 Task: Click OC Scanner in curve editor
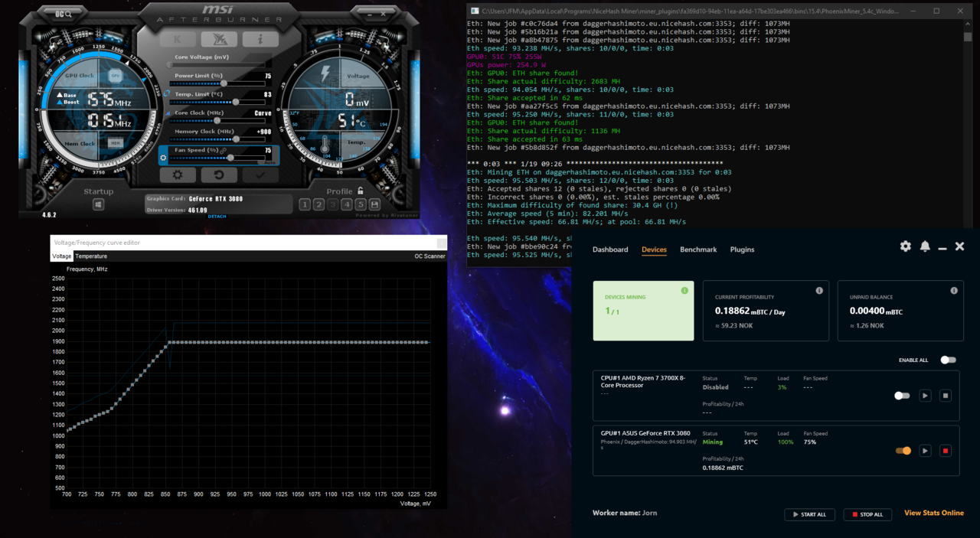pyautogui.click(x=430, y=256)
